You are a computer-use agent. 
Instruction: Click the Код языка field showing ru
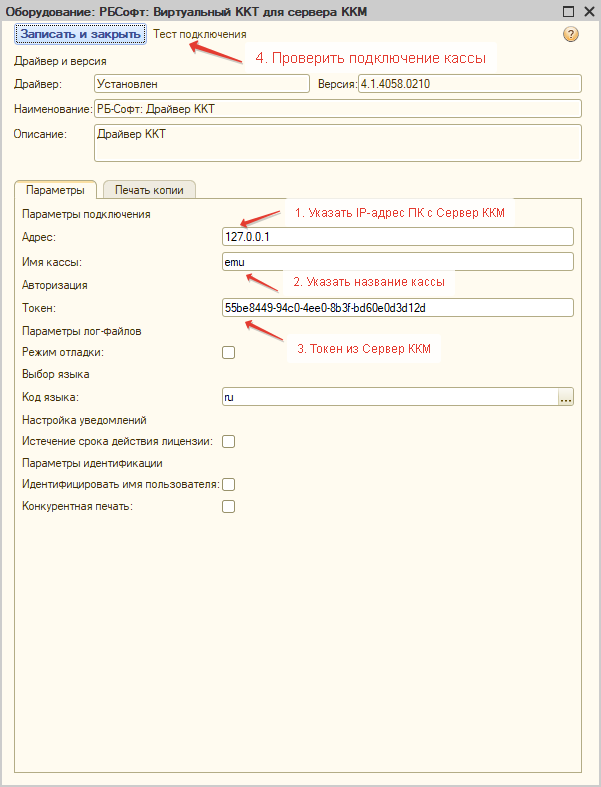coord(390,397)
